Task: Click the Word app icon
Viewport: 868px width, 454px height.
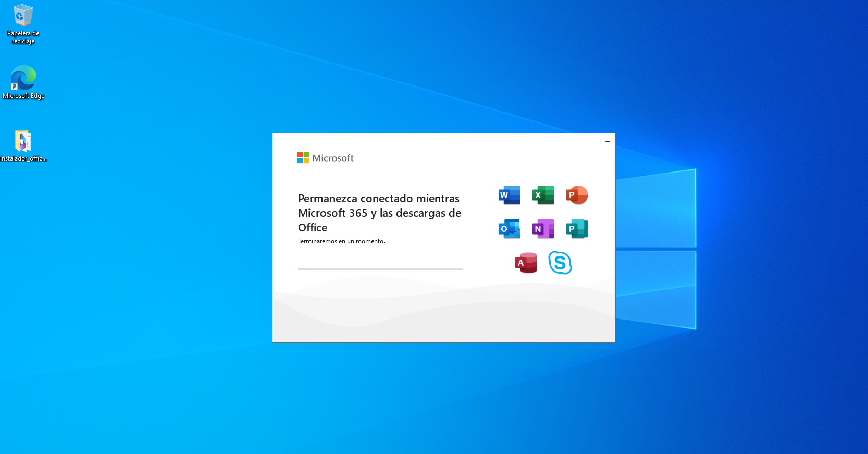Action: coord(509,195)
